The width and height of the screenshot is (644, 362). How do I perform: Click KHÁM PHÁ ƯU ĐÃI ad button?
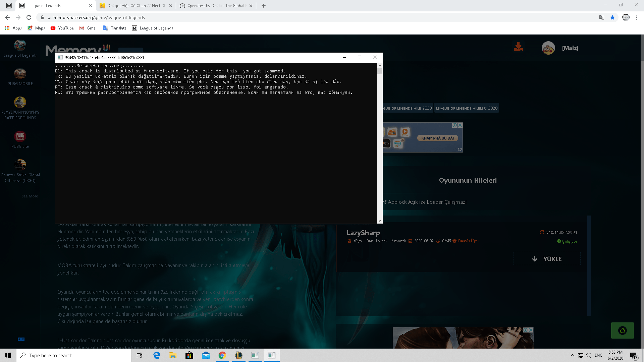coord(437,138)
